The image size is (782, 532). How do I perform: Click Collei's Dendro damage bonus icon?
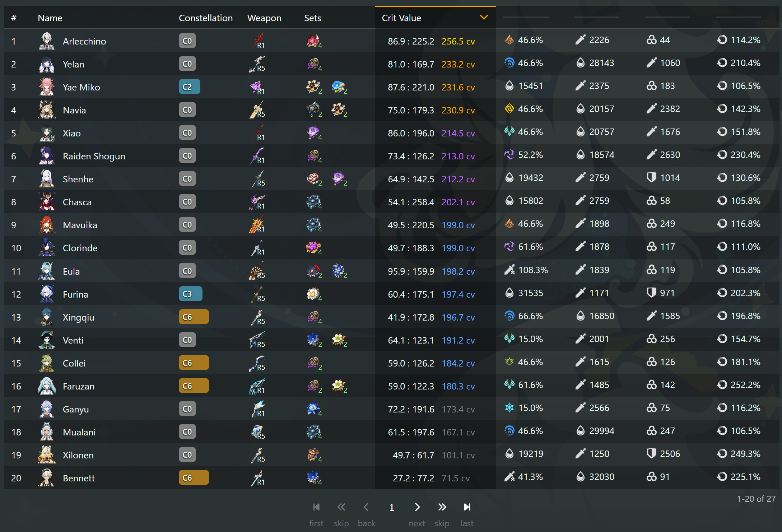(x=509, y=362)
